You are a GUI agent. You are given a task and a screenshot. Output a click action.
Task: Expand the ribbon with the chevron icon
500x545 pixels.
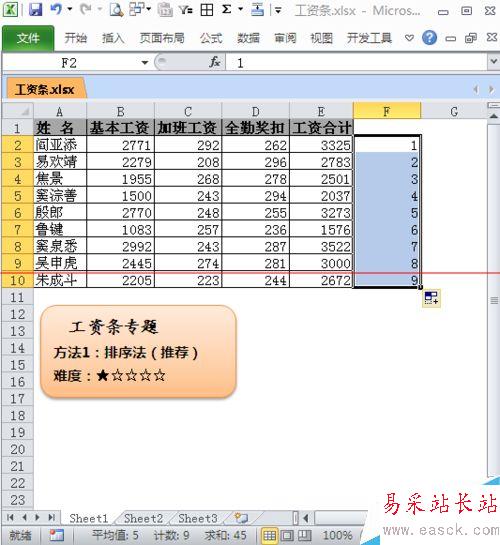tap(409, 38)
